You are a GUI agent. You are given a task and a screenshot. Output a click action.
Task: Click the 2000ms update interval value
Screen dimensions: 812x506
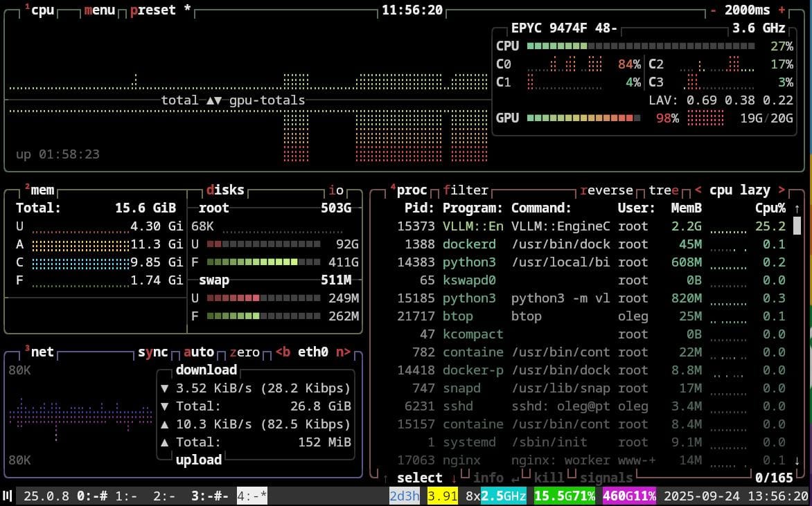click(748, 10)
